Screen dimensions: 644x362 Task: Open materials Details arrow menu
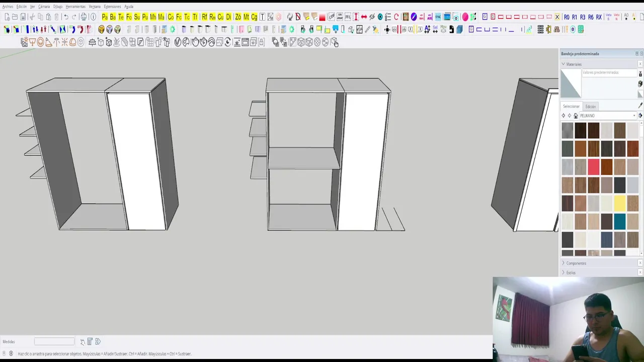[640, 115]
